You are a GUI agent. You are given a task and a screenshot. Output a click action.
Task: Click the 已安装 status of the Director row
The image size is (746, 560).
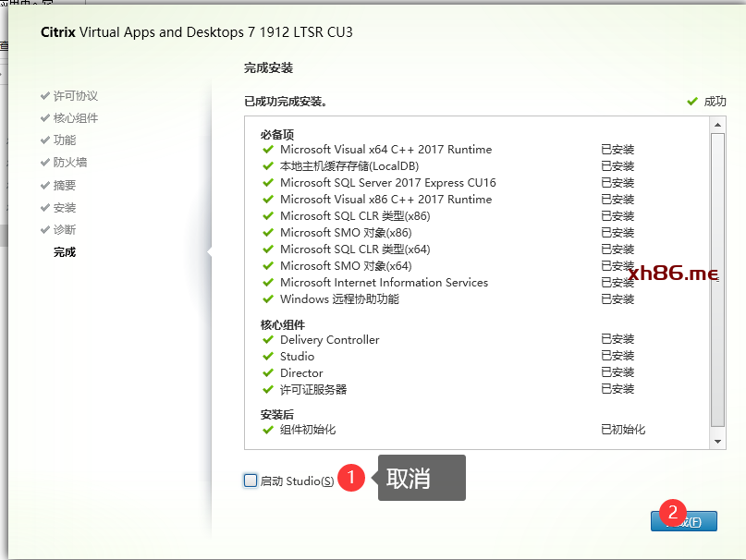tap(618, 372)
